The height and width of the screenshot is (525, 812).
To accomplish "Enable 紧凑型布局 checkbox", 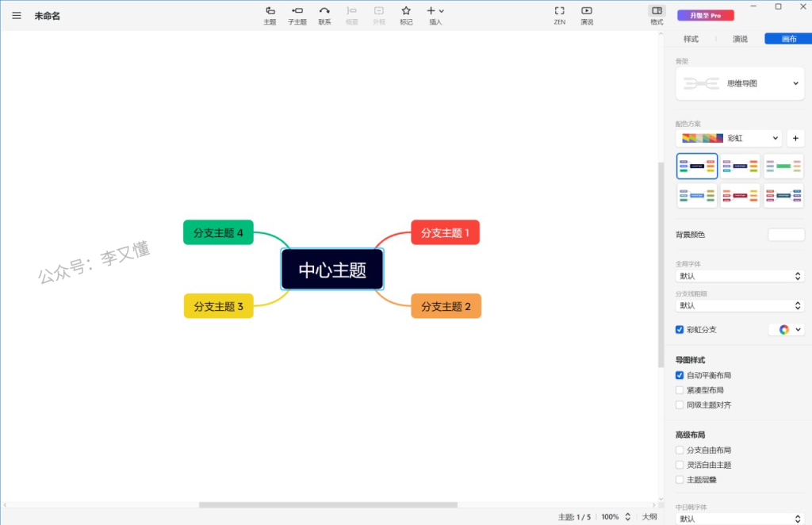I will click(x=680, y=390).
